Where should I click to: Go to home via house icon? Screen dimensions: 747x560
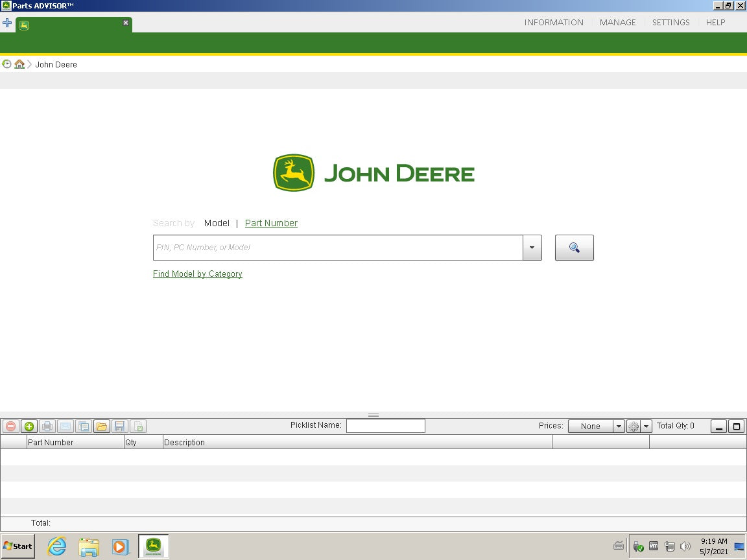point(19,64)
